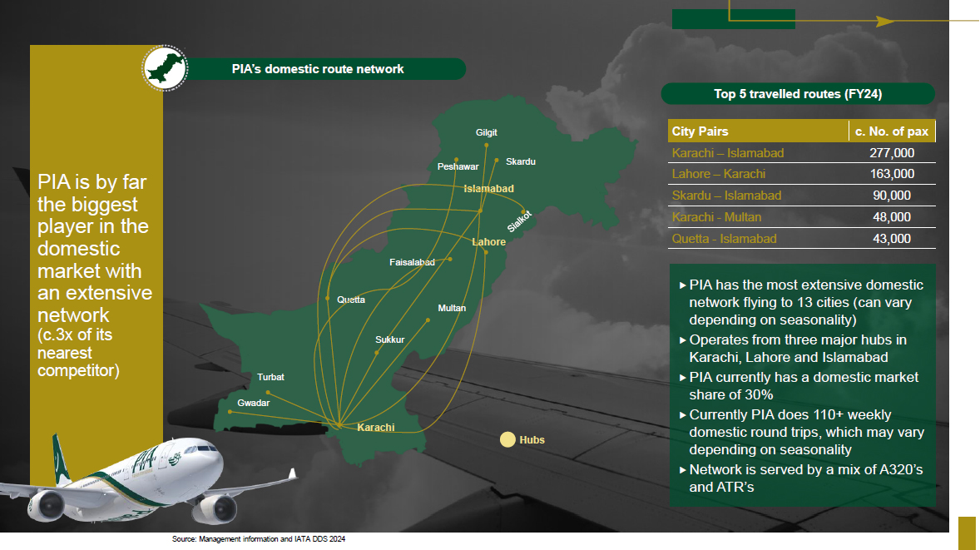Screen dimensions: 980x550
Task: Click the 'Hubs' legend text
Action: [x=532, y=440]
